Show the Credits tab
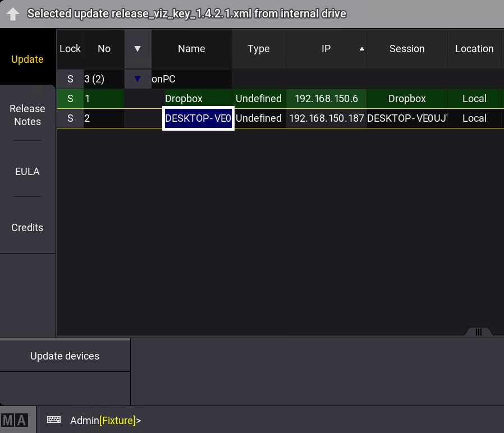Screen dimensions: 504x433 pos(28,228)
